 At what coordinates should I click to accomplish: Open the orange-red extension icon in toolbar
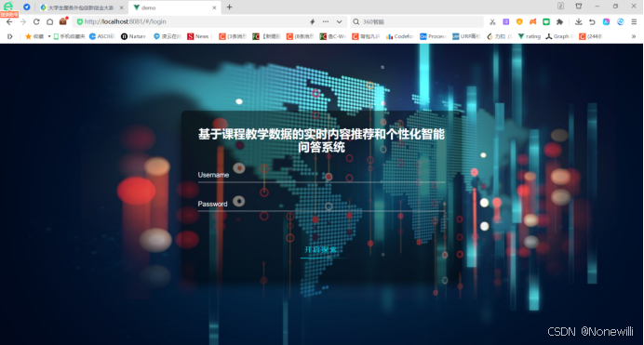pos(532,21)
